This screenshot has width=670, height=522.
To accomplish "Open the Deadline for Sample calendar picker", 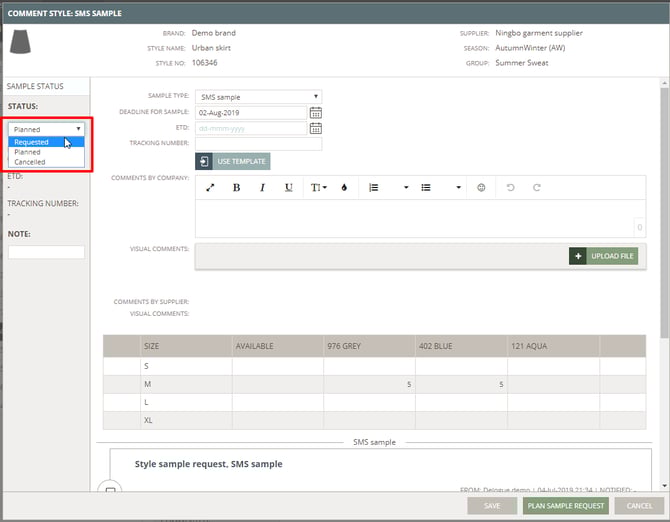I will 315,113.
